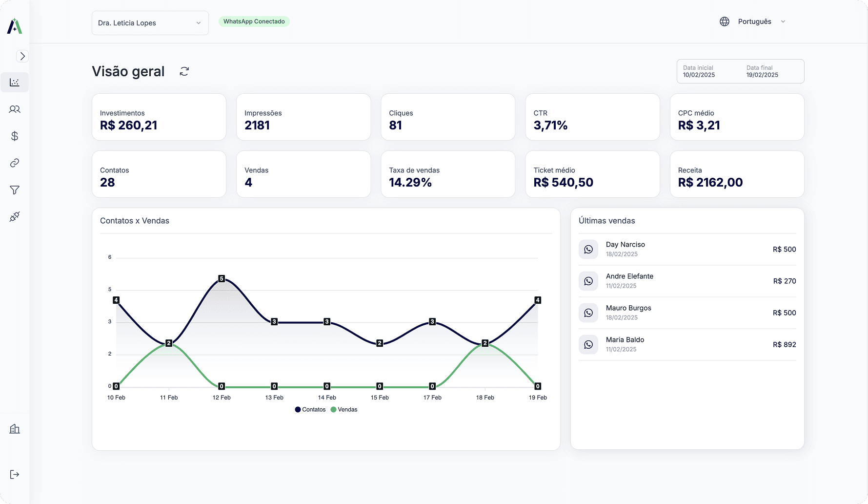Viewport: 868px width, 504px height.
Task: Click the 13 Feb Vendas point labeled 0
Action: (274, 386)
